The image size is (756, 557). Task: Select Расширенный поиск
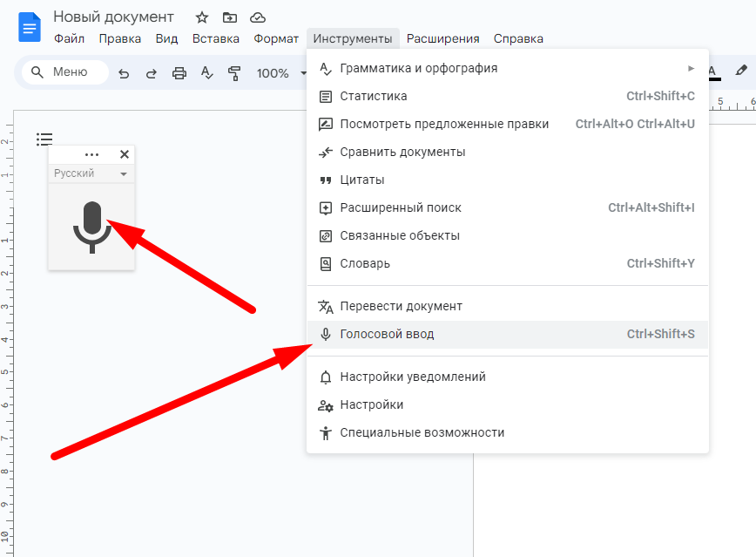click(x=508, y=207)
